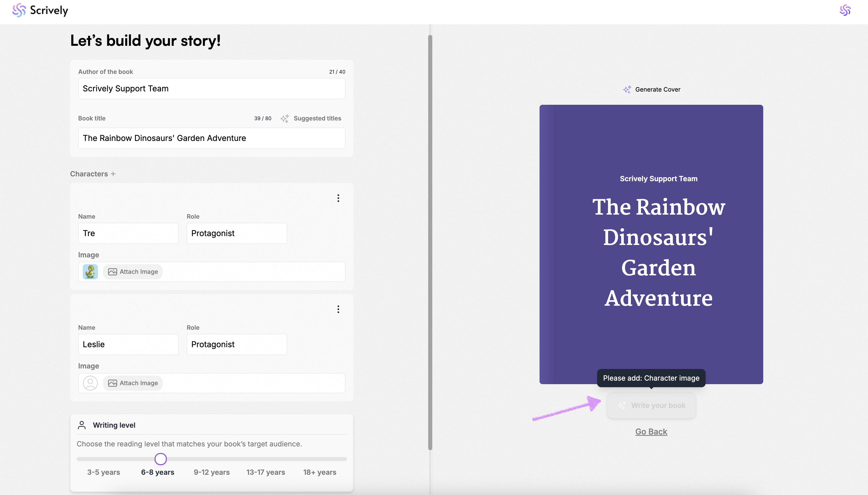Screen dimensions: 868x495
Task: Add a character with the plus icon
Action: point(113,174)
